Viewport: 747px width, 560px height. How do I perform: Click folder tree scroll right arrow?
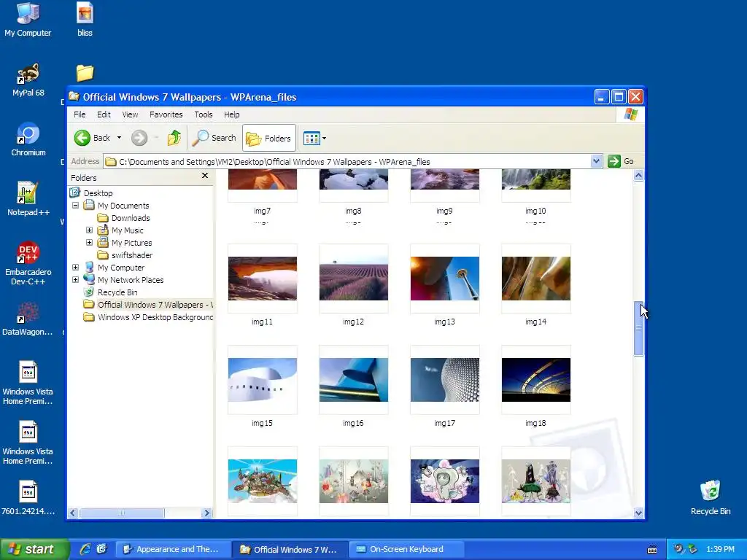click(206, 513)
